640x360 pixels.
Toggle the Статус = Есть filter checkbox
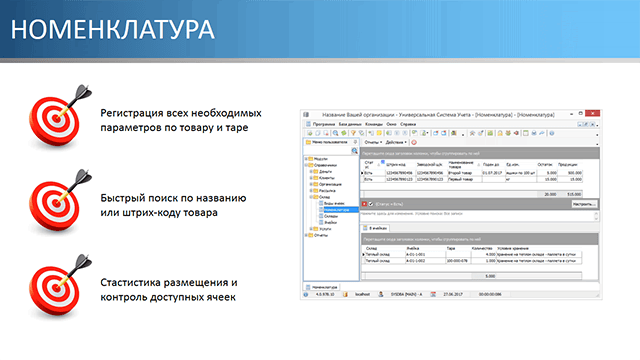click(371, 204)
